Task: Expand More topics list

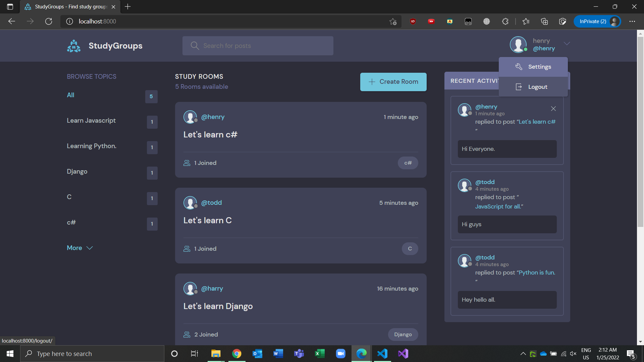Action: tap(79, 248)
